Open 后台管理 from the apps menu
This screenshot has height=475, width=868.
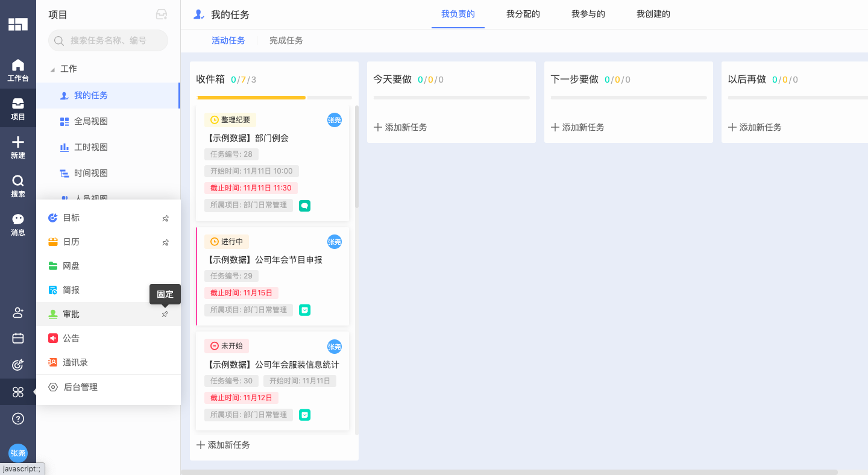click(x=80, y=387)
